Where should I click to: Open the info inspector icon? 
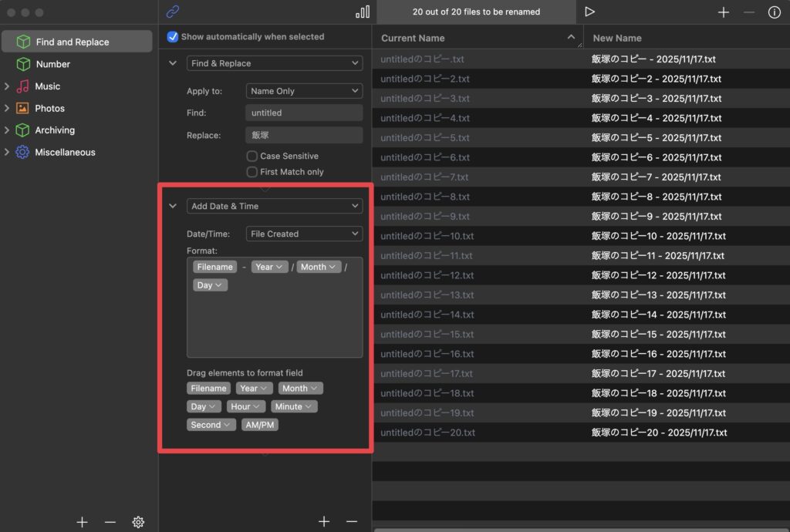click(774, 12)
